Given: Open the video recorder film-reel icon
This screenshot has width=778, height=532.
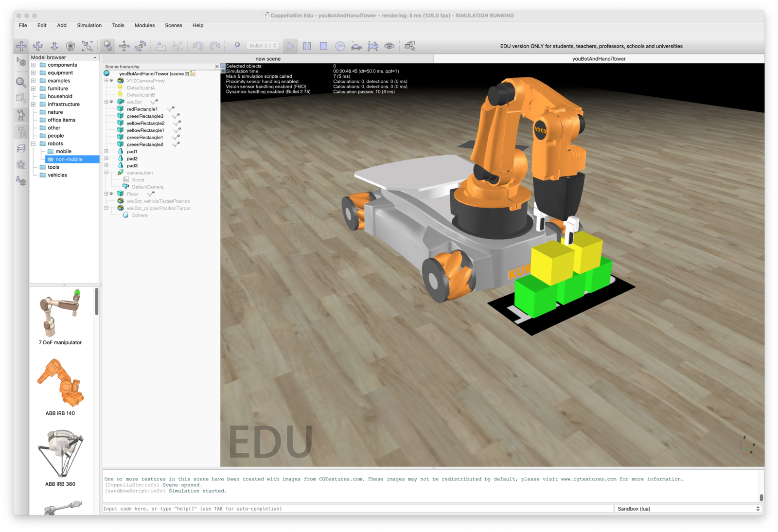Looking at the screenshot, I should tap(21, 164).
